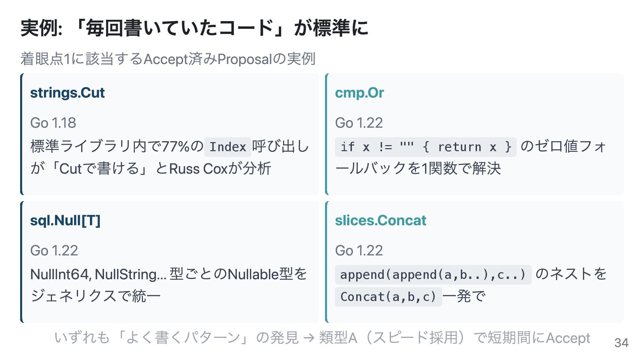
Task: Click the Go 1.18 version label
Action: coord(53,123)
